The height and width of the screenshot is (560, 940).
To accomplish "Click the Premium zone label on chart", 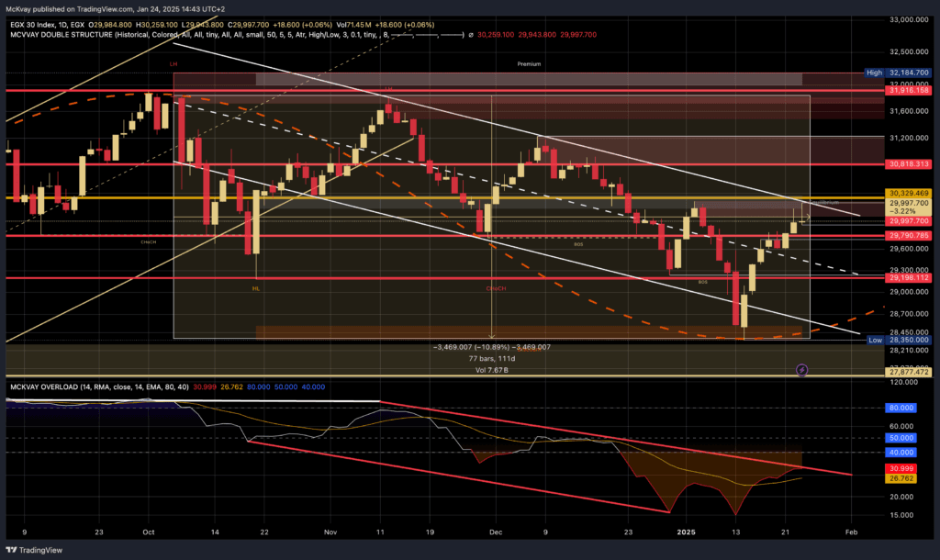I will click(x=529, y=64).
